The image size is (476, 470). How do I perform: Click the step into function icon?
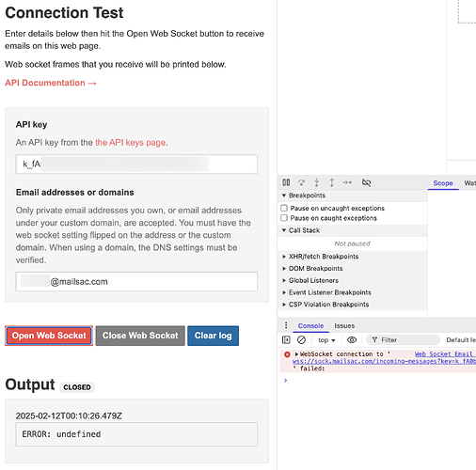pyautogui.click(x=317, y=182)
